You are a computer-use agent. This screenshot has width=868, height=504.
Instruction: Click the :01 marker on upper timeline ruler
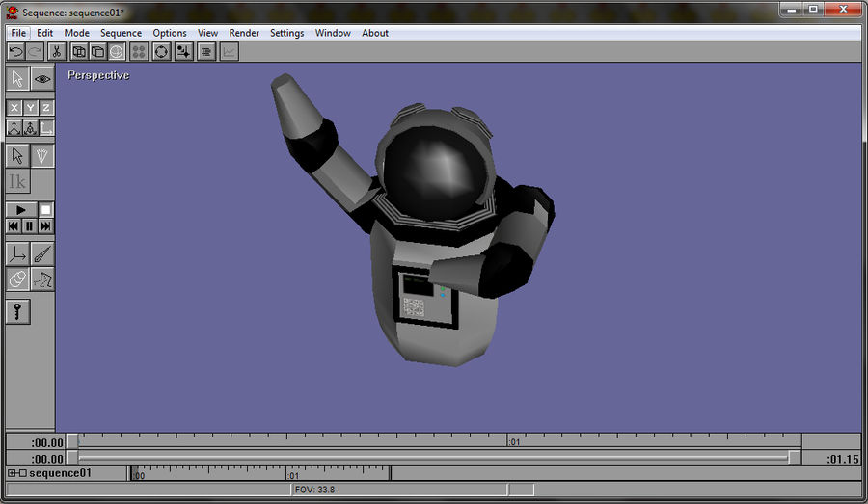click(x=514, y=442)
